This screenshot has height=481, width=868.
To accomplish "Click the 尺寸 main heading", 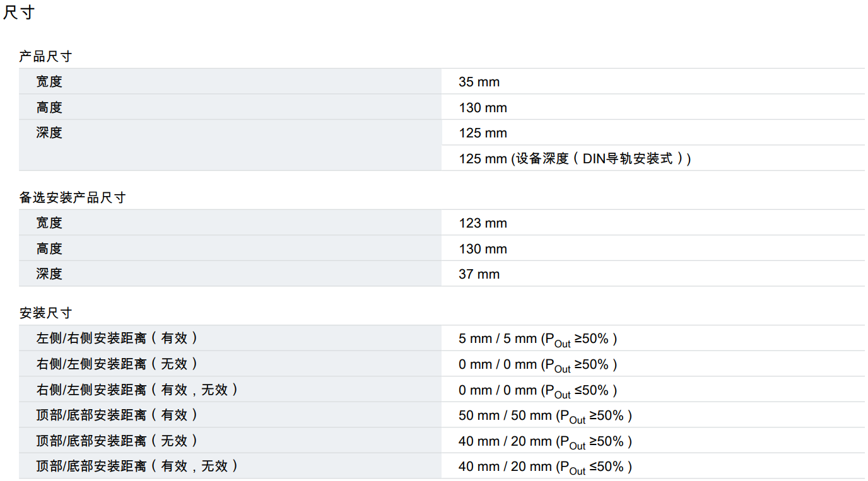I will pos(18,13).
